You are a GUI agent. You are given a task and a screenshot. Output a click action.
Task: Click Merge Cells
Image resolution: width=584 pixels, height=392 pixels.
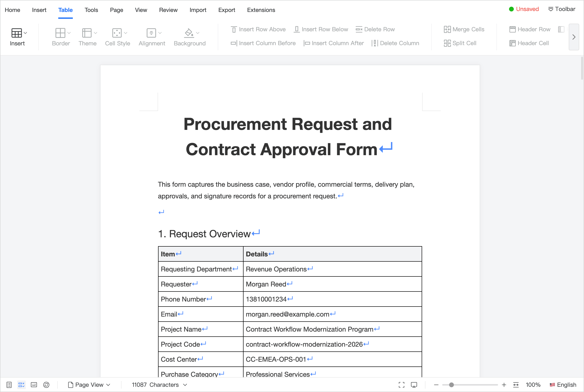(464, 29)
